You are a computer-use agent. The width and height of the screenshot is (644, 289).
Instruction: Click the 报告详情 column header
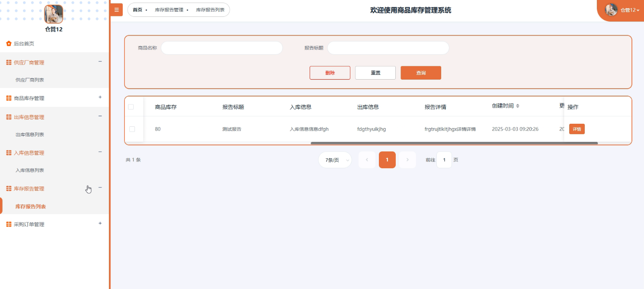(x=436, y=107)
